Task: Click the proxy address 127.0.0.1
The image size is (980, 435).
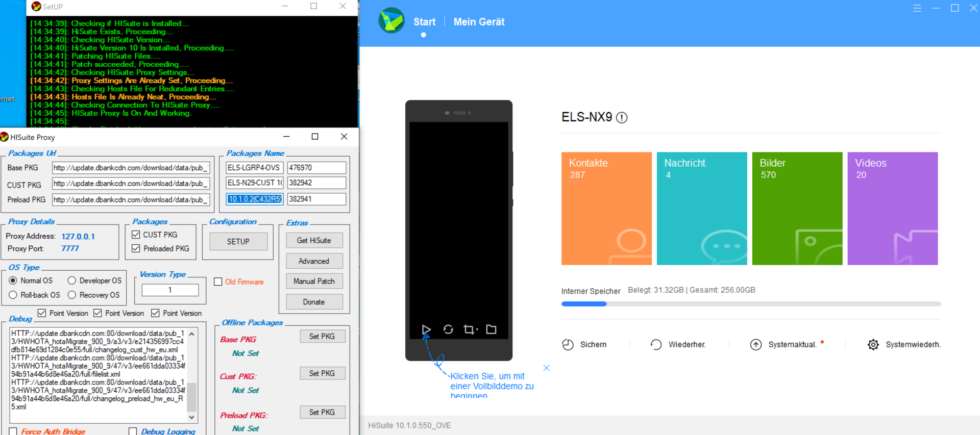Action: (78, 237)
